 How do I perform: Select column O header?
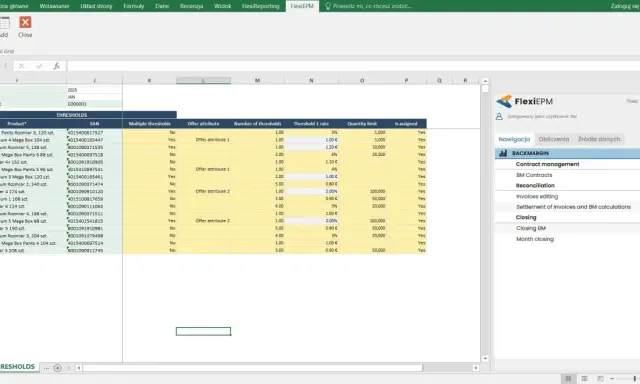click(362, 81)
